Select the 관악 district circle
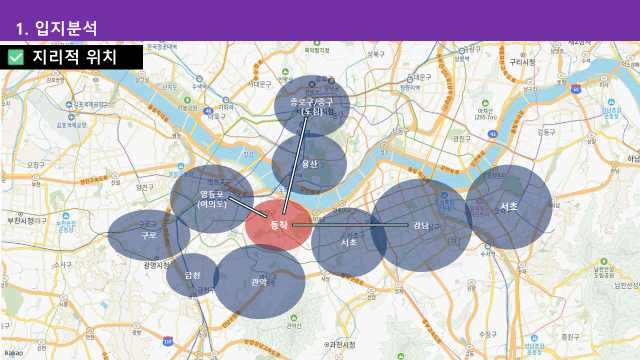Viewport: 640px width, 360px height. [x=259, y=282]
